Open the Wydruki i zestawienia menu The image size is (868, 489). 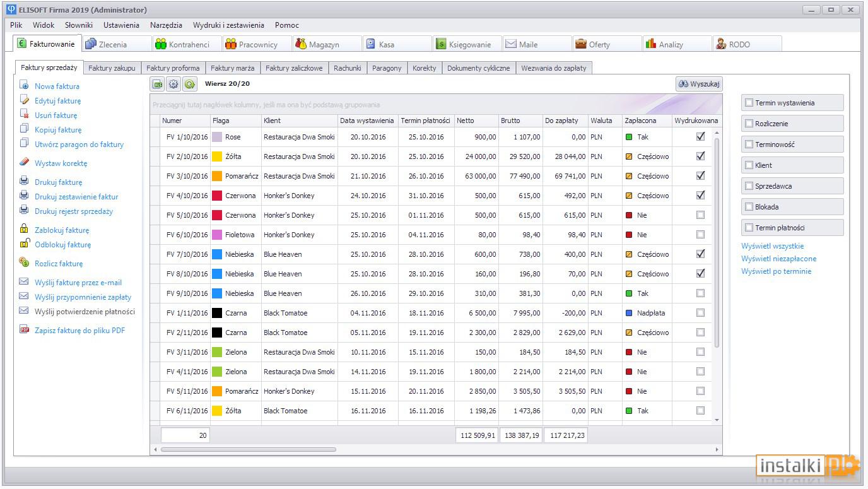(x=228, y=25)
